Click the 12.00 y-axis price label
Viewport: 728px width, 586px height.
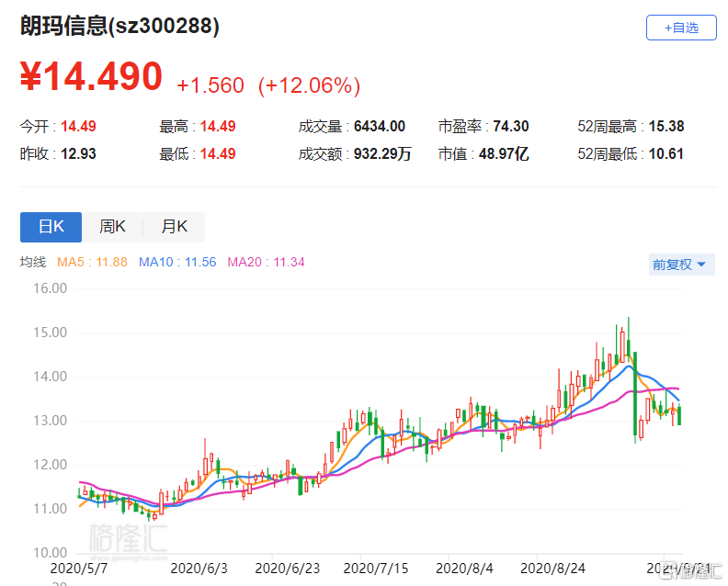[50, 465]
